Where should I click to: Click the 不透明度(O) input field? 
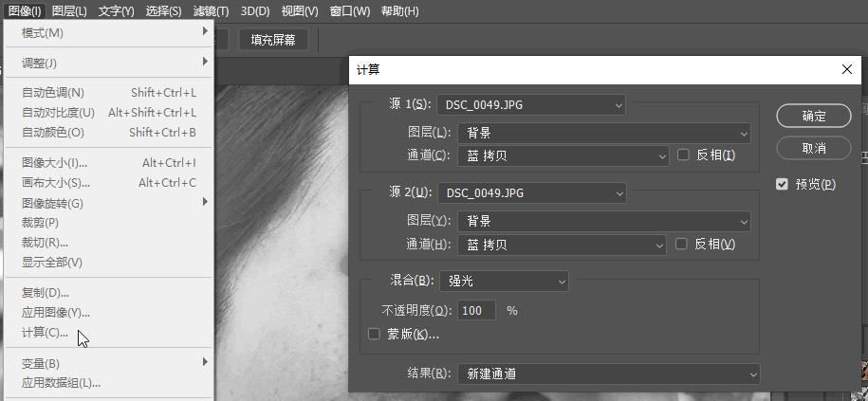[476, 310]
